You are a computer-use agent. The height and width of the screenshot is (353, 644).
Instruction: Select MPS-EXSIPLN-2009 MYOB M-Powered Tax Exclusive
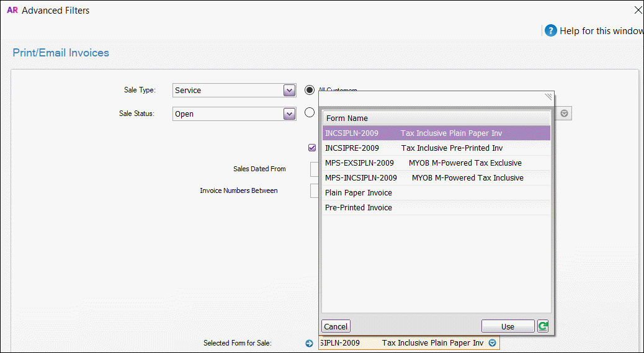coord(436,163)
